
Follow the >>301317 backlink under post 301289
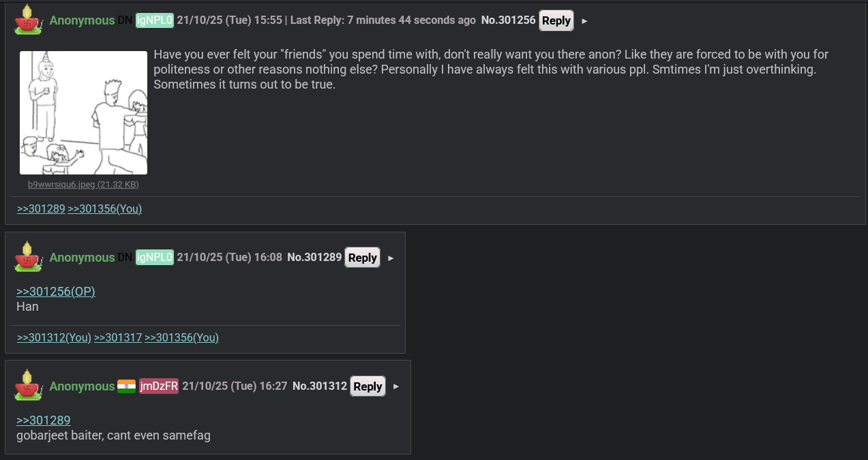click(x=118, y=338)
